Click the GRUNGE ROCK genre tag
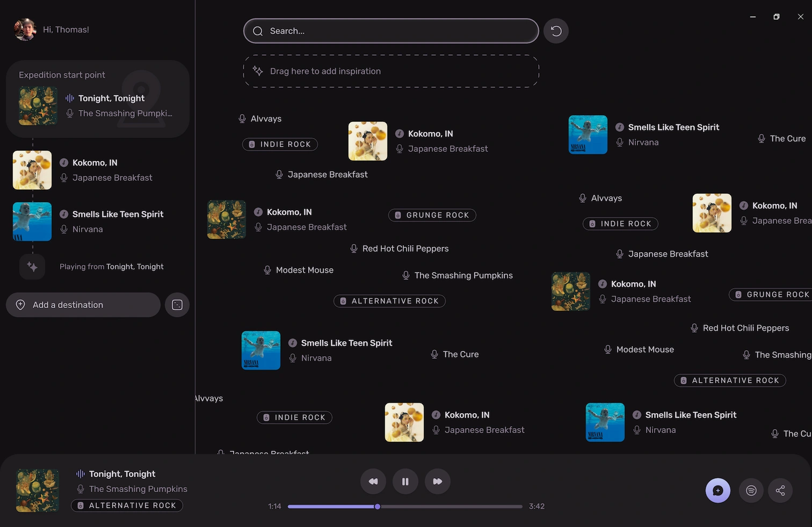 point(432,215)
